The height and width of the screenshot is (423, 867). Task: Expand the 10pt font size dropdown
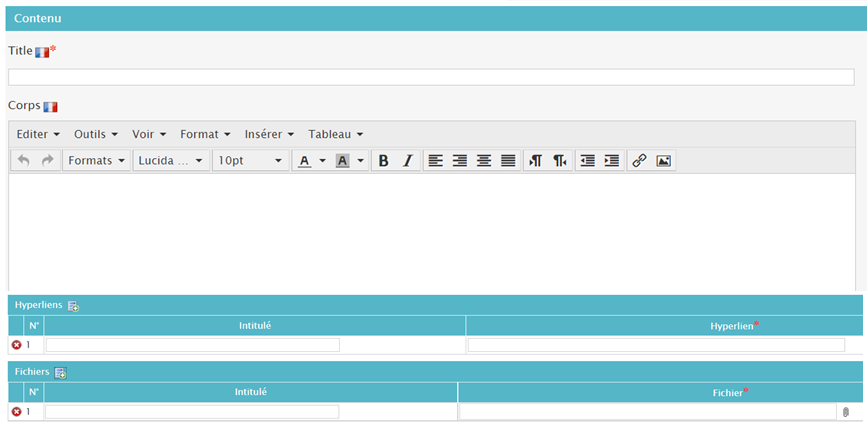coord(250,161)
